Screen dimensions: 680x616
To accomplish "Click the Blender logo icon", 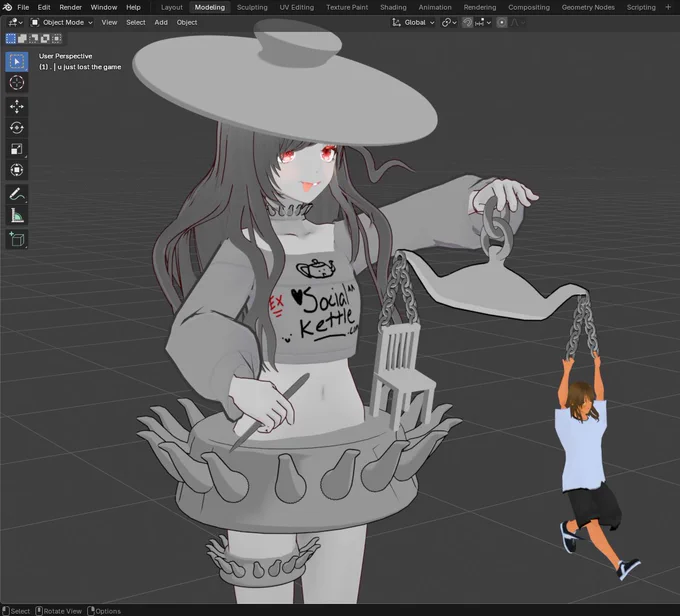I will click(x=7, y=7).
